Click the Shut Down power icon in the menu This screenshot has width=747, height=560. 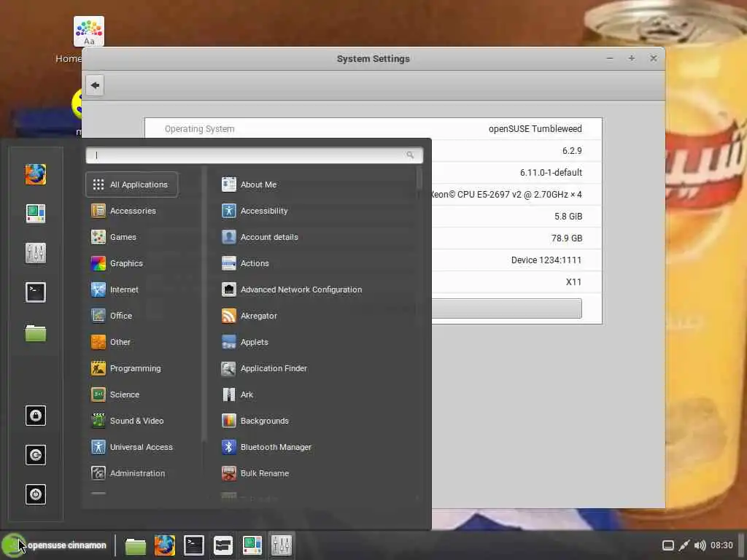coord(36,494)
